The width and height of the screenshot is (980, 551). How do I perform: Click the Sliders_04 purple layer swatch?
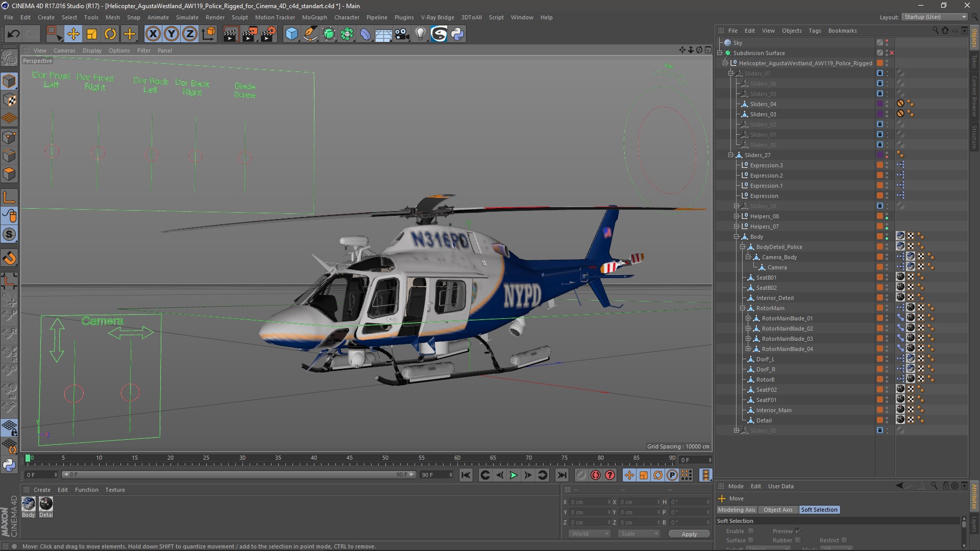[880, 104]
